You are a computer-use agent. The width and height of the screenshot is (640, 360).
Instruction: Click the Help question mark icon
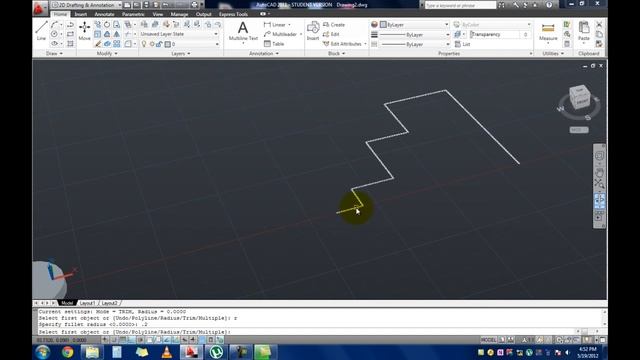coord(549,5)
